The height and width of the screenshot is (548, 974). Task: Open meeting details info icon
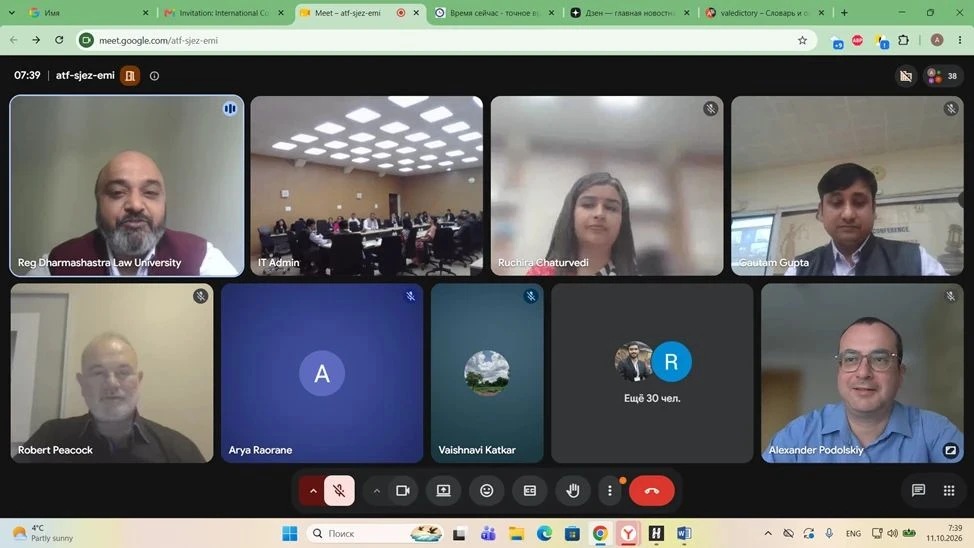[154, 76]
